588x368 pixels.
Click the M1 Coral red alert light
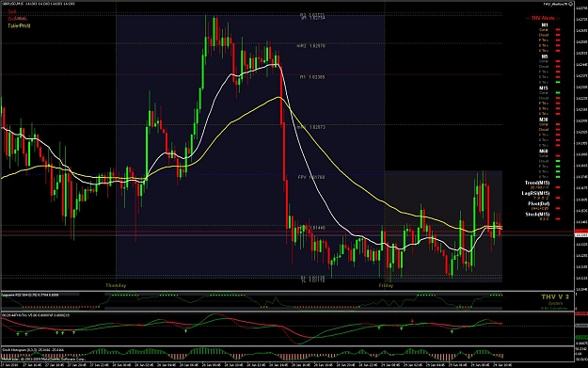pyautogui.click(x=558, y=29)
